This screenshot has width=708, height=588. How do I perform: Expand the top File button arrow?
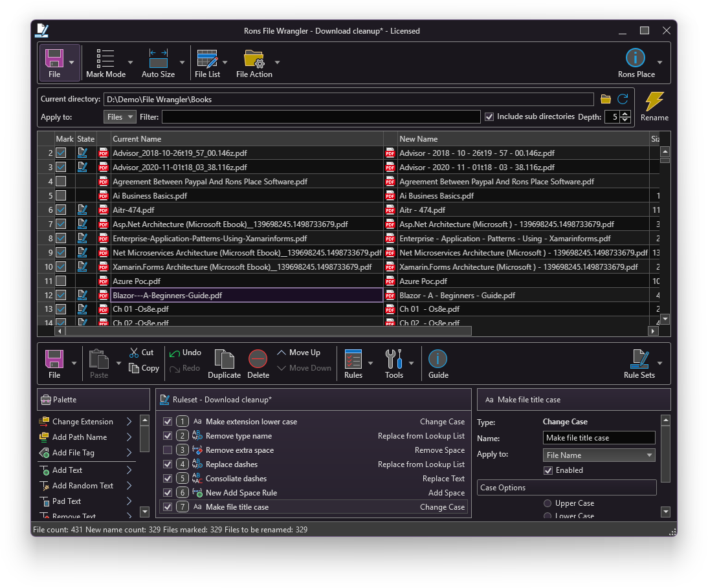[x=72, y=62]
